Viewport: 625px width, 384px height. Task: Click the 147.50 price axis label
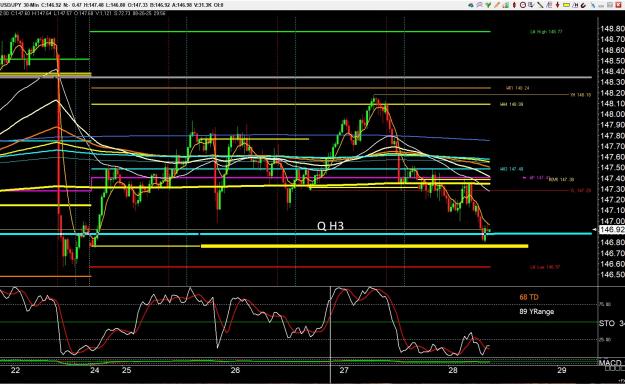612,167
